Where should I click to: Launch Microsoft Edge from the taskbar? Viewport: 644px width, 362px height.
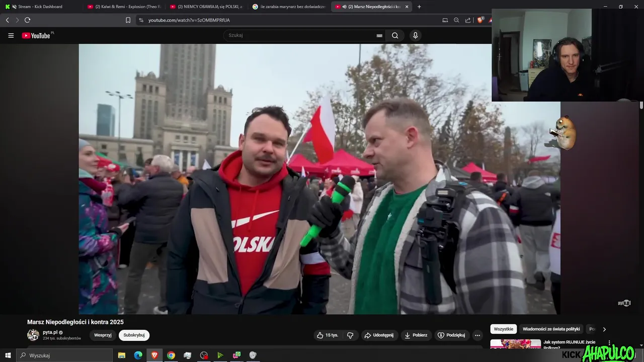click(138, 355)
